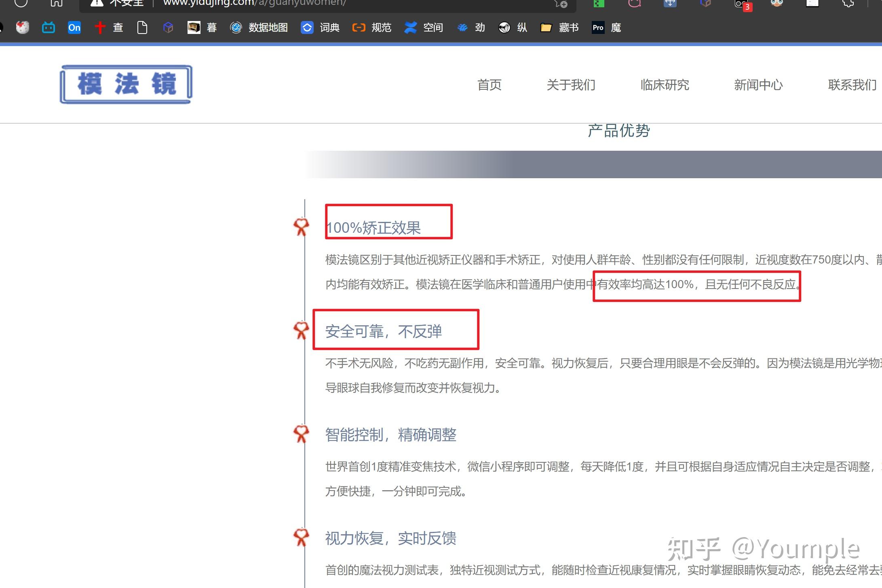Open the '空间' Confluence bookmark
This screenshot has width=882, height=588.
click(x=424, y=27)
